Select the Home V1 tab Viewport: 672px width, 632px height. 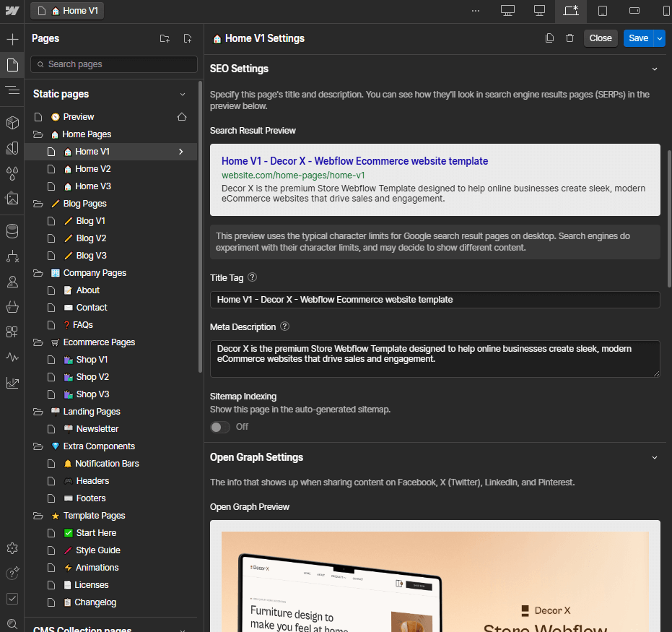click(x=66, y=11)
